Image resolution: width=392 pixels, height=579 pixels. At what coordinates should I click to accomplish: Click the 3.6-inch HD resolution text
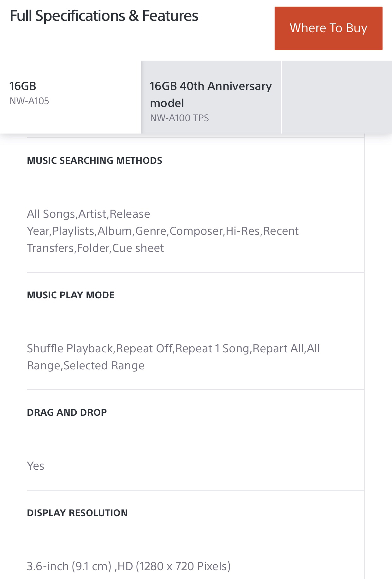(128, 566)
